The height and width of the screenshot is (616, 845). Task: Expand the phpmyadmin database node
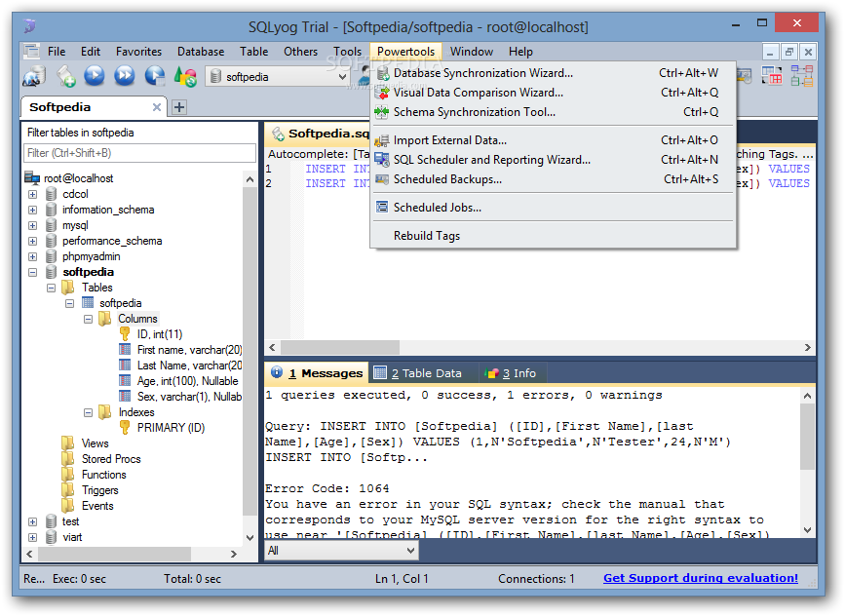click(x=33, y=257)
